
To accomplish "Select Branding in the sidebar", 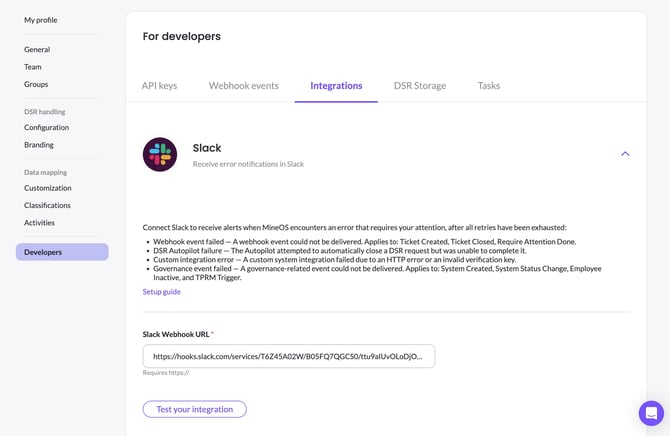I will point(39,145).
